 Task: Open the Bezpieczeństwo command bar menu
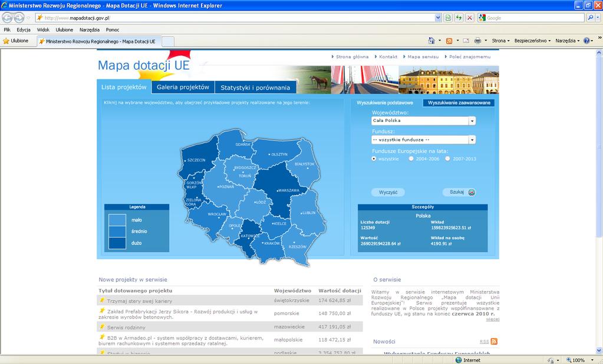532,41
